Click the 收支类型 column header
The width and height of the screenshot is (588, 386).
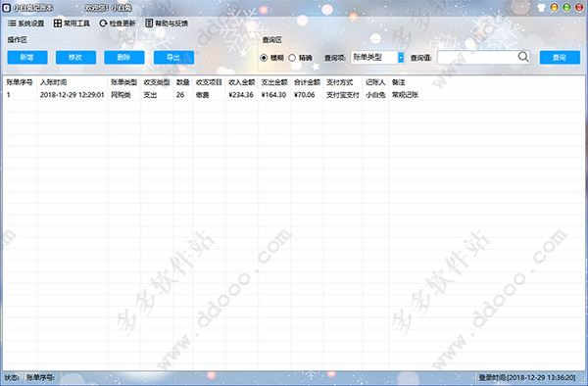coord(157,82)
